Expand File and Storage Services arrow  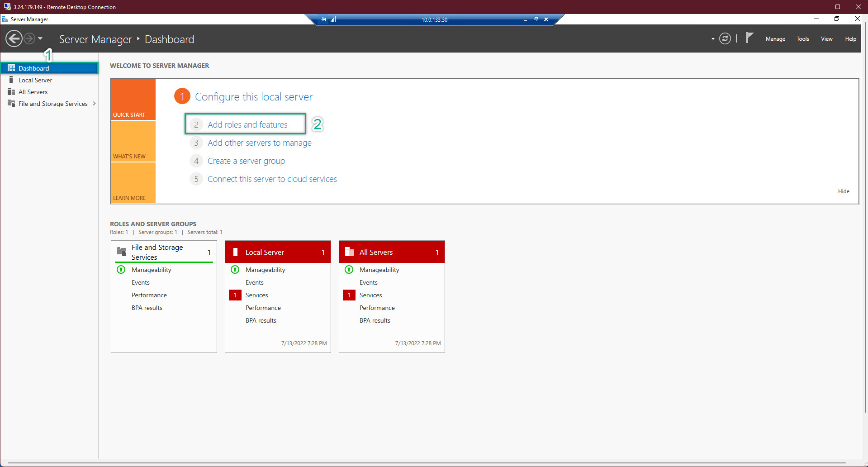[94, 104]
